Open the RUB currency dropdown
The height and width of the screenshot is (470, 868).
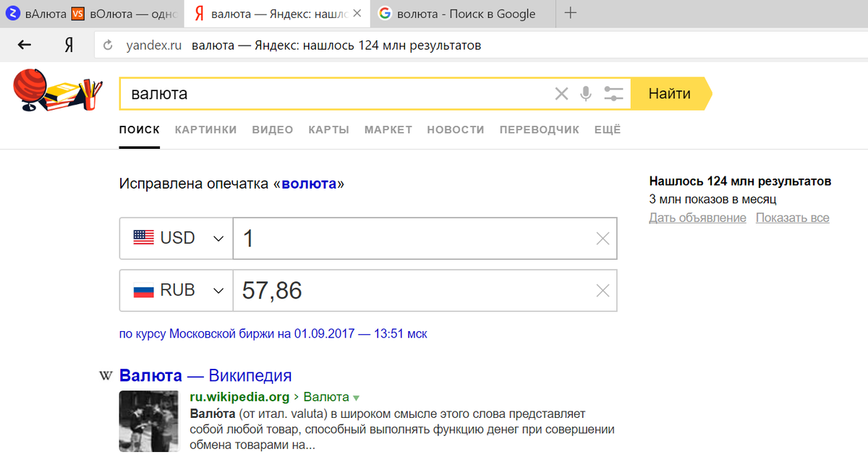coord(176,291)
